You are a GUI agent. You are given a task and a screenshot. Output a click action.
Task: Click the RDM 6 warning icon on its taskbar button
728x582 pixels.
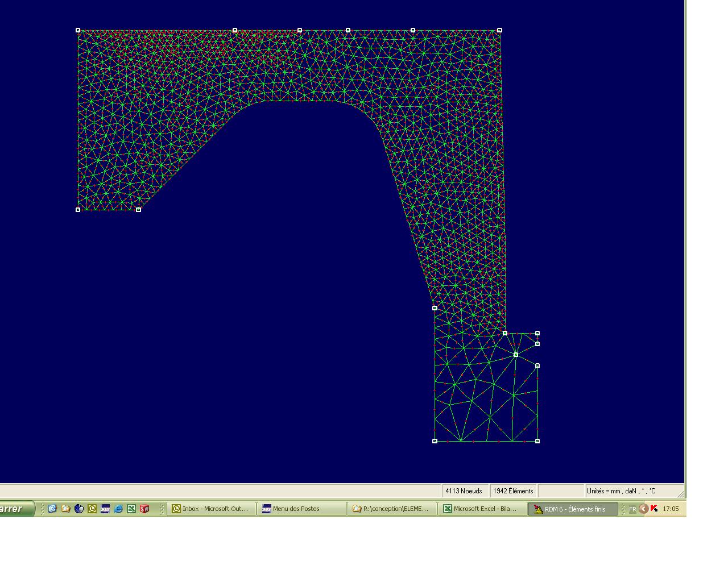pyautogui.click(x=538, y=509)
